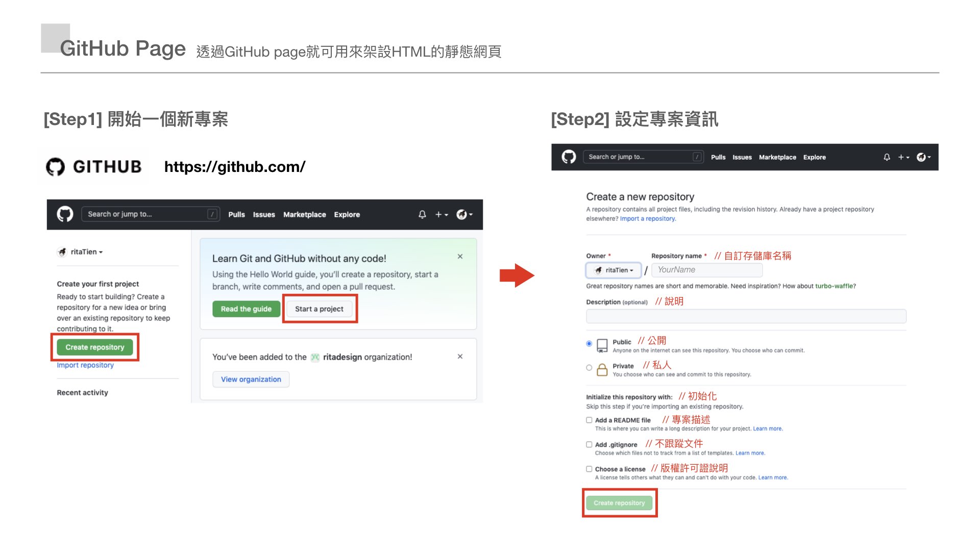Image resolution: width=980 pixels, height=551 pixels.
Task: Enable the Add a README file checkbox
Action: coord(589,420)
